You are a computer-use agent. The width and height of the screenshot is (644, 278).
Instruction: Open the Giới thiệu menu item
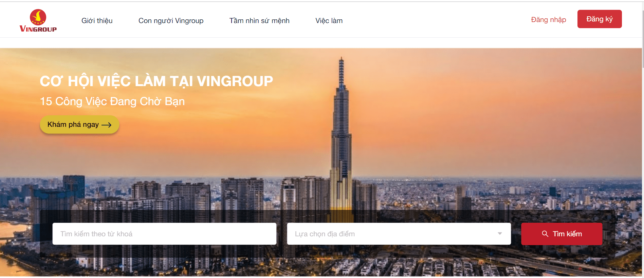(x=97, y=21)
